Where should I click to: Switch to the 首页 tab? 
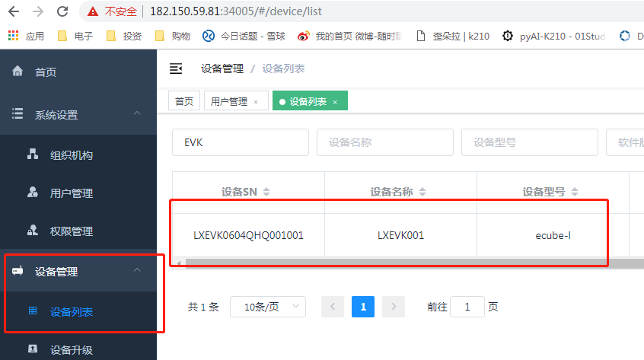pyautogui.click(x=184, y=101)
